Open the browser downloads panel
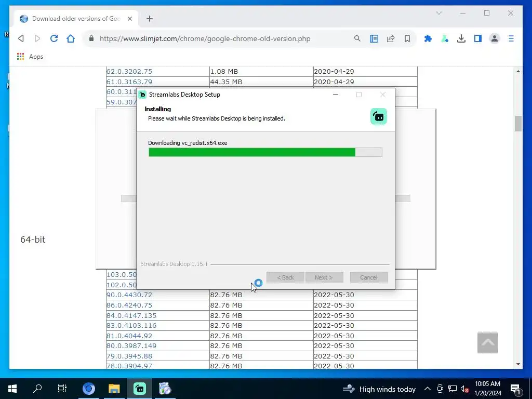The image size is (532, 399). 461,38
